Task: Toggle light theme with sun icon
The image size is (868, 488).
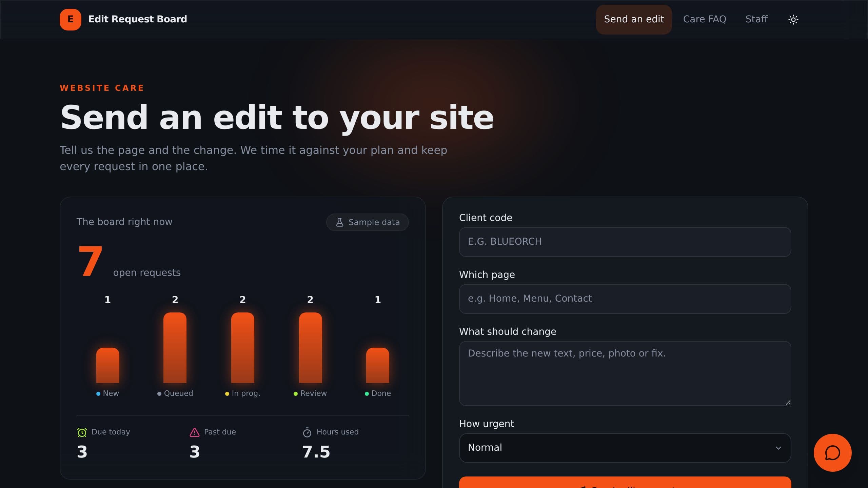Action: pos(793,19)
